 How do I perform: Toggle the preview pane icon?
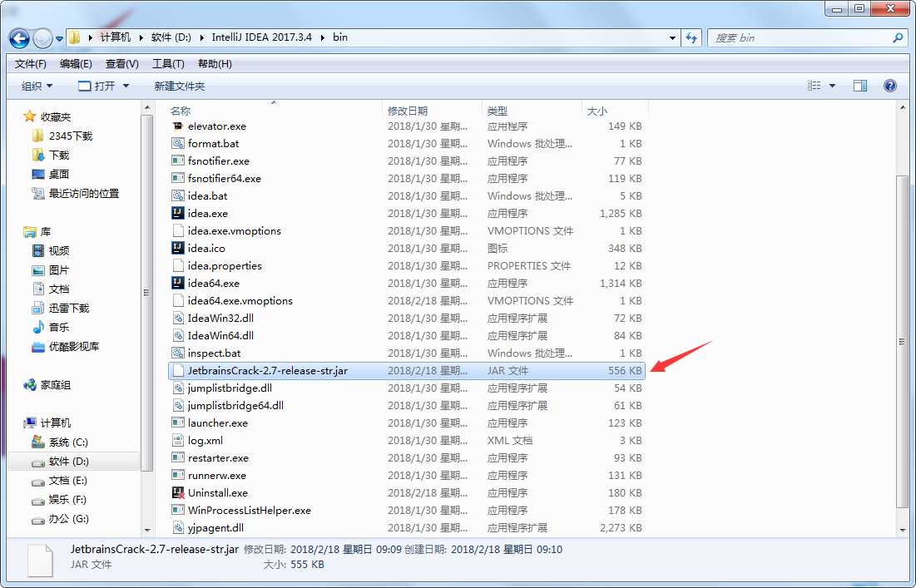tap(860, 86)
